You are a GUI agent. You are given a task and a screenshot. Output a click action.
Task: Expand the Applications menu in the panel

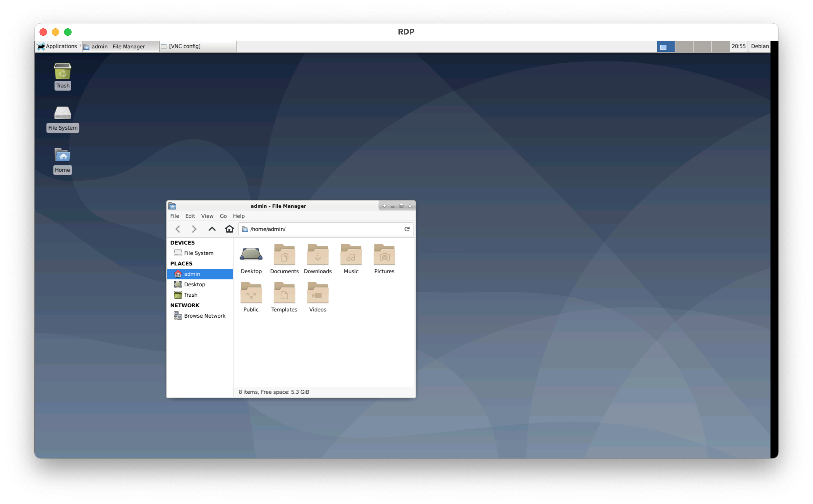point(58,46)
